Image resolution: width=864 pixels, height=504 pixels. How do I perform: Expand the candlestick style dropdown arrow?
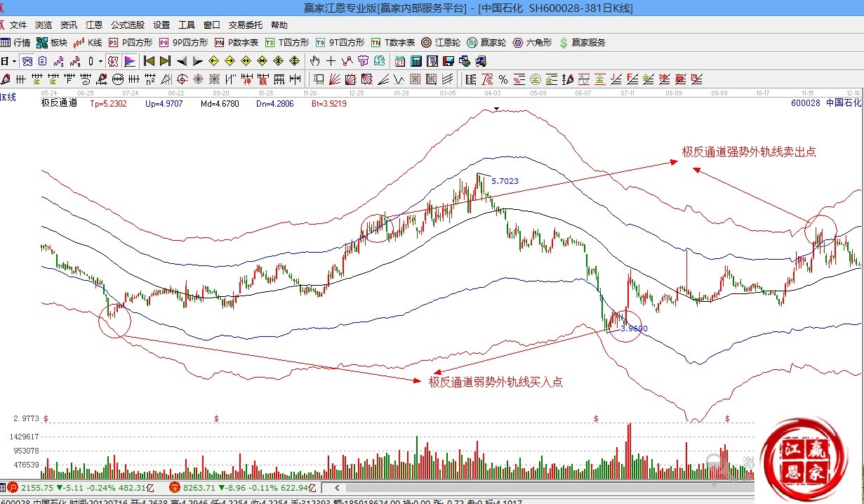coord(100,61)
